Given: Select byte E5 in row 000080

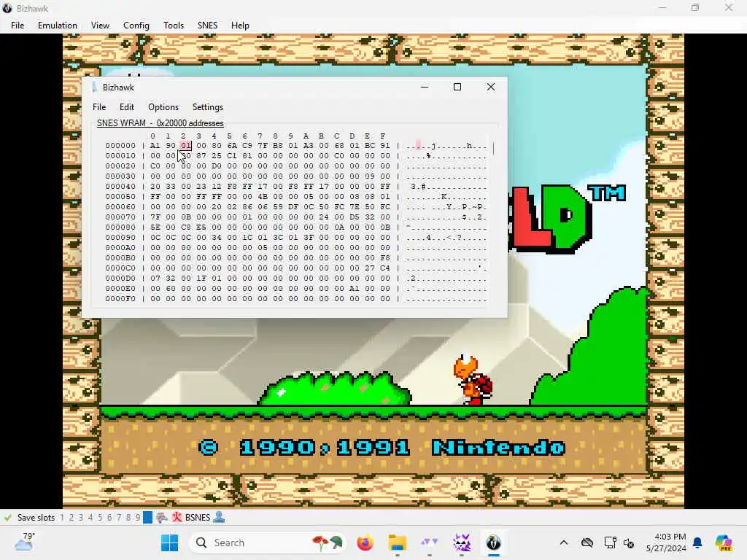Looking at the screenshot, I should point(201,227).
